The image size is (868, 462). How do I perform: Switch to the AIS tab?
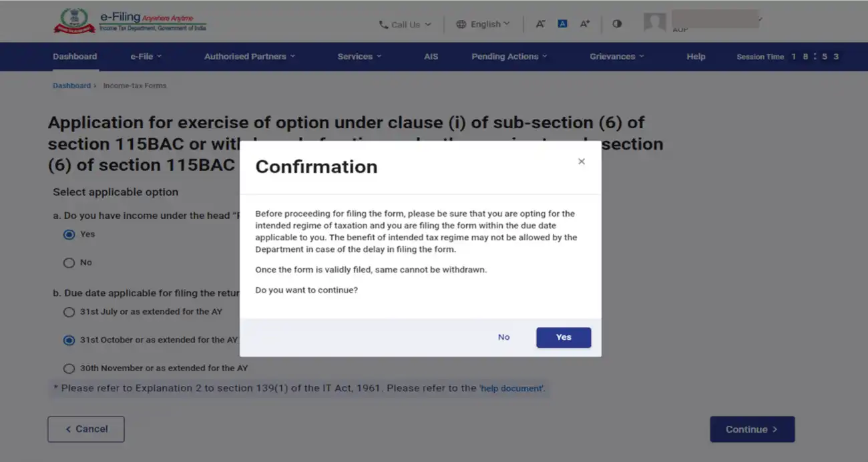(x=431, y=57)
